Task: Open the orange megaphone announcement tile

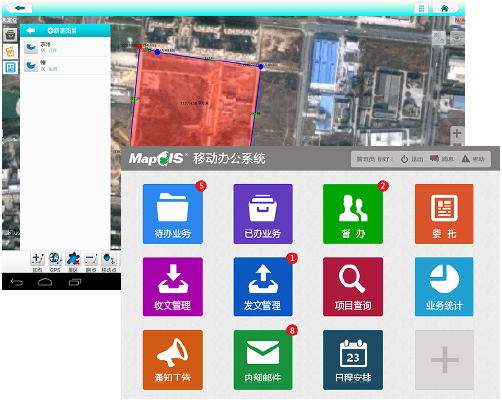Action: tap(173, 360)
